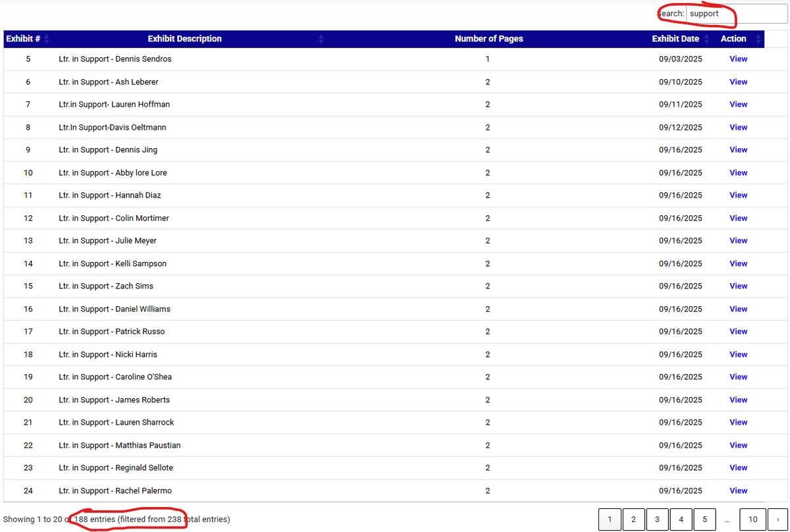Open View link for Lauren Hoffman letter
Image resolution: width=790 pixels, height=532 pixels.
[x=738, y=105]
